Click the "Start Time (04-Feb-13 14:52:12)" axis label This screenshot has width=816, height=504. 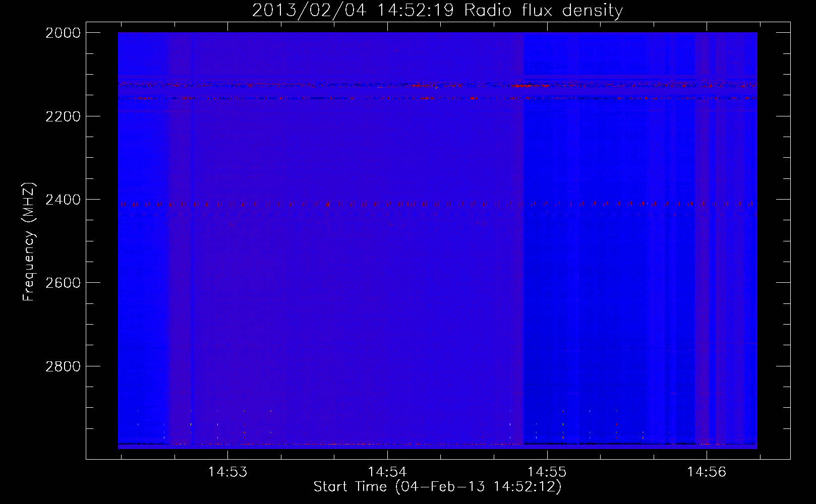pyautogui.click(x=438, y=487)
